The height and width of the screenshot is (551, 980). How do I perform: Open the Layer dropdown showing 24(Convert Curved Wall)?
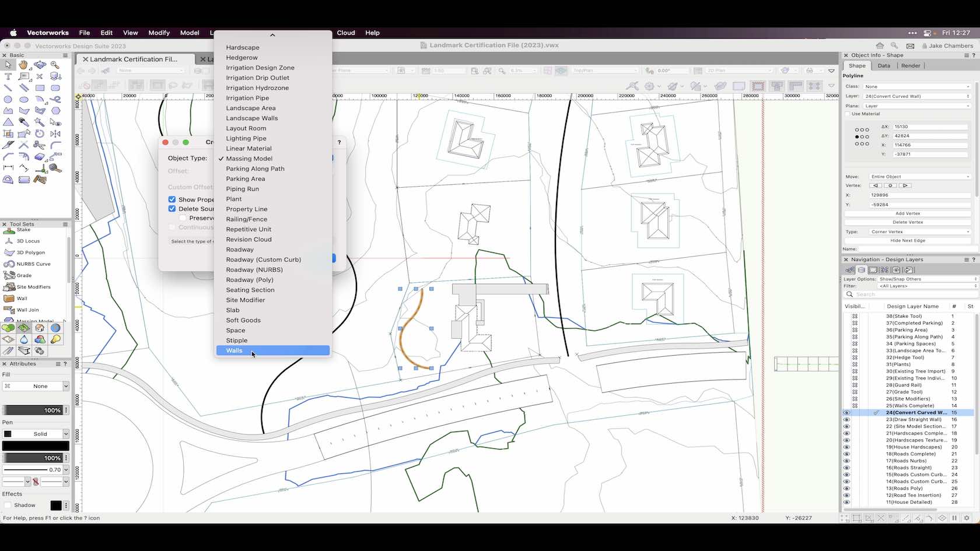pyautogui.click(x=917, y=96)
